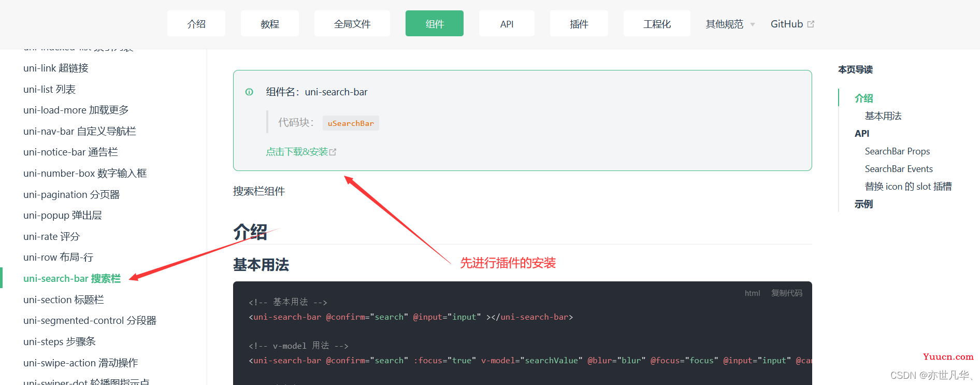The width and height of the screenshot is (980, 385).
Task: Open uni-pagination 分页器 sidebar item
Action: 71,194
